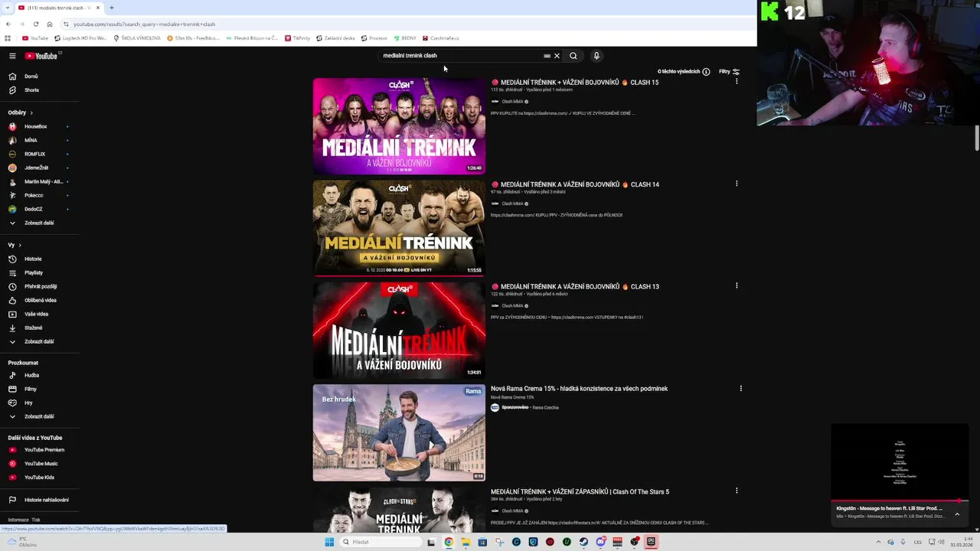
Task: Open info icon next to O těchto výsledcích
Action: pyautogui.click(x=706, y=72)
